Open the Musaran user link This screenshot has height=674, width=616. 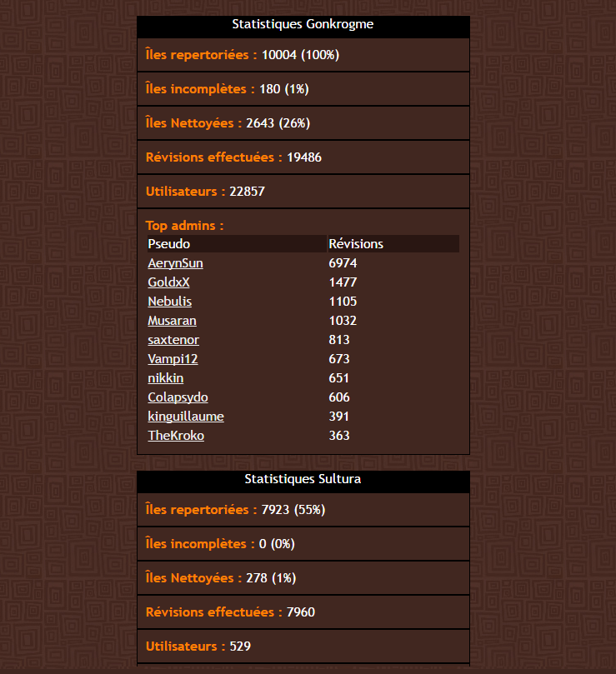click(172, 321)
